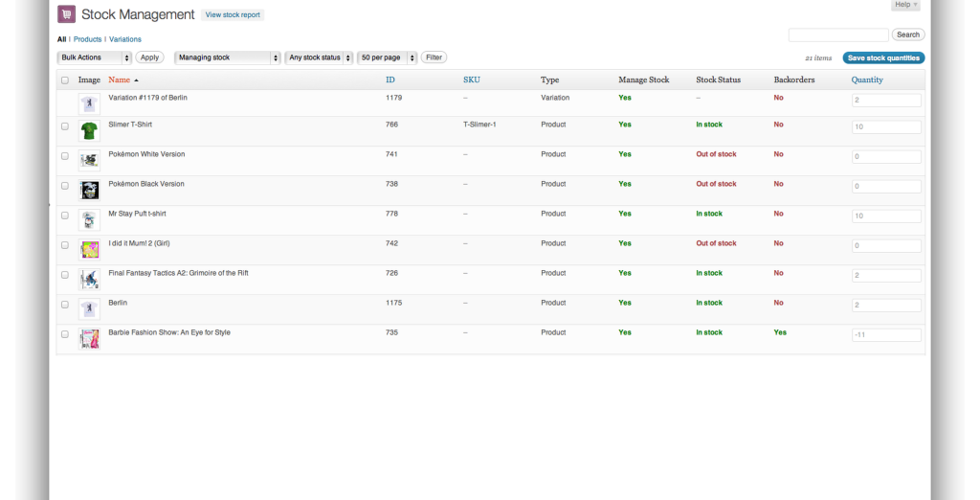Check the Barbie Fashion Show row checkbox
The image size is (980, 500).
pos(65,334)
